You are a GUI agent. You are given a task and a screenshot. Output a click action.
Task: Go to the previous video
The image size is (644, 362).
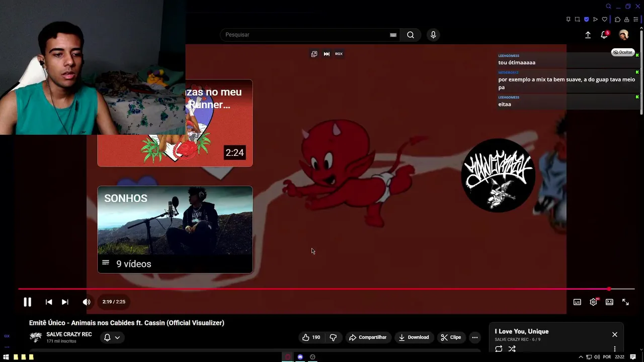coord(49,302)
